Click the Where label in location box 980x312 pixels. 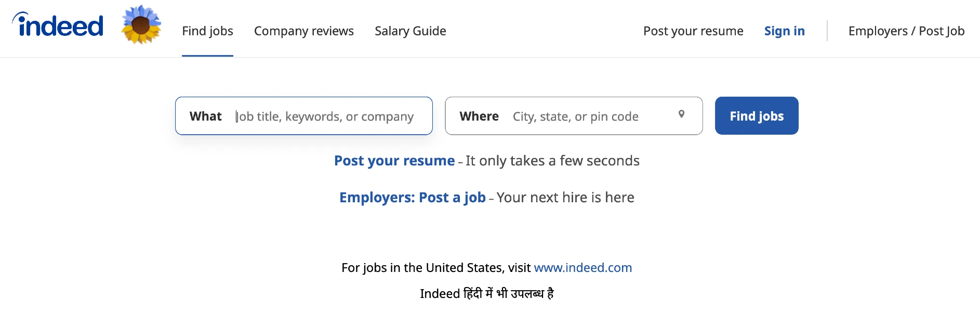479,116
